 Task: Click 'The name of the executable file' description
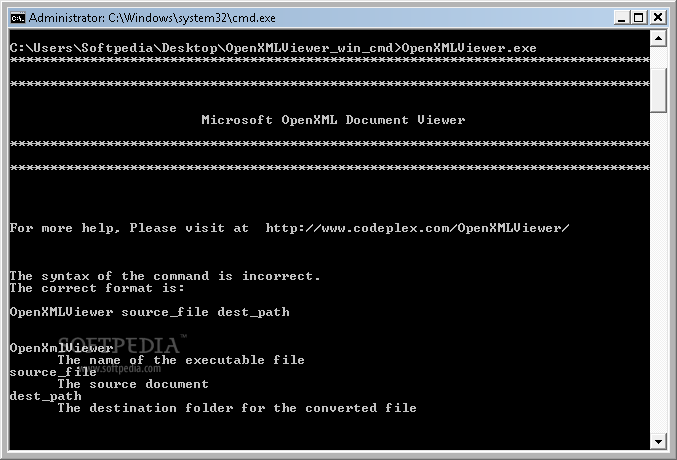tap(181, 360)
